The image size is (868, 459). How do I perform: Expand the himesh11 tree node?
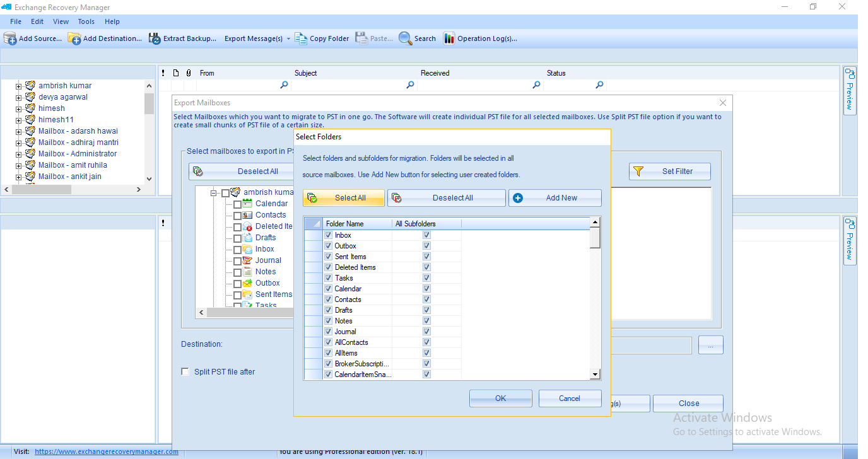point(19,120)
